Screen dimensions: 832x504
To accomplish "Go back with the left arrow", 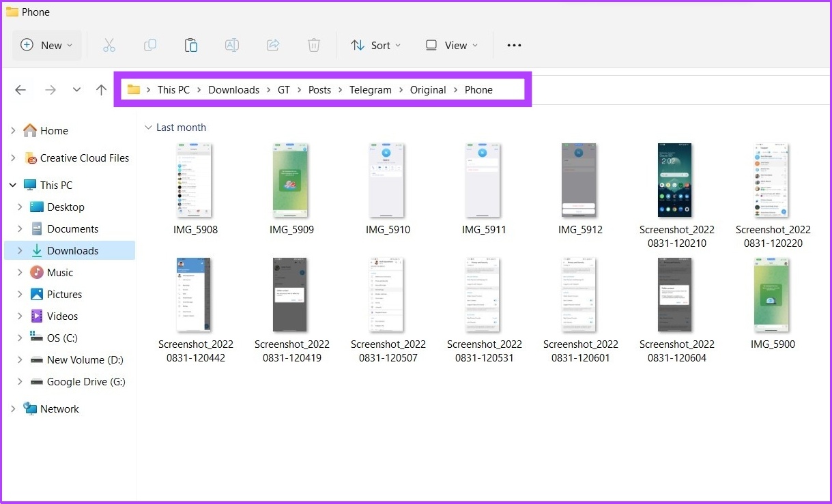I will (x=20, y=89).
